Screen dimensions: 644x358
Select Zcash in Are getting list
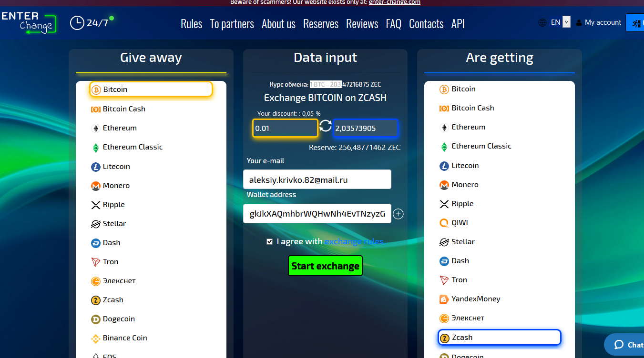[x=500, y=337]
